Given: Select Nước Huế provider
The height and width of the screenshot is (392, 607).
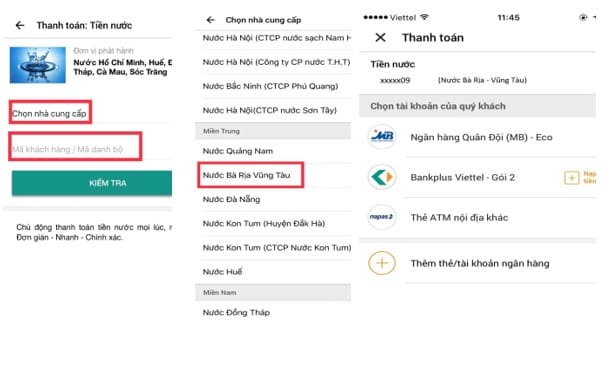Looking at the screenshot, I should coord(276,272).
